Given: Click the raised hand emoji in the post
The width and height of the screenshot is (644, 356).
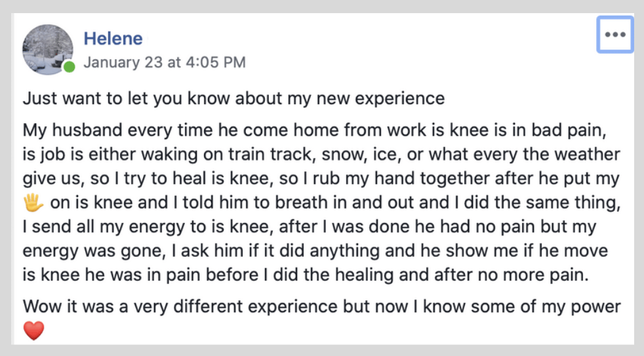Looking at the screenshot, I should click(33, 203).
